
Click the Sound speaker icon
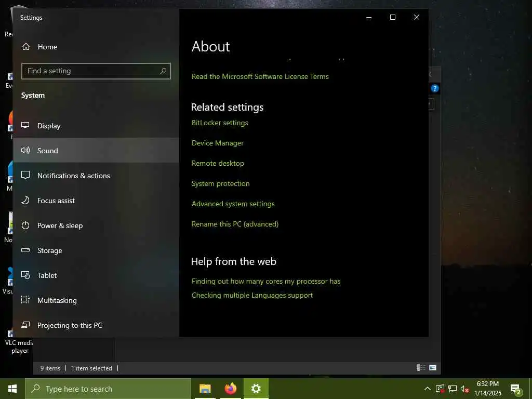(25, 150)
